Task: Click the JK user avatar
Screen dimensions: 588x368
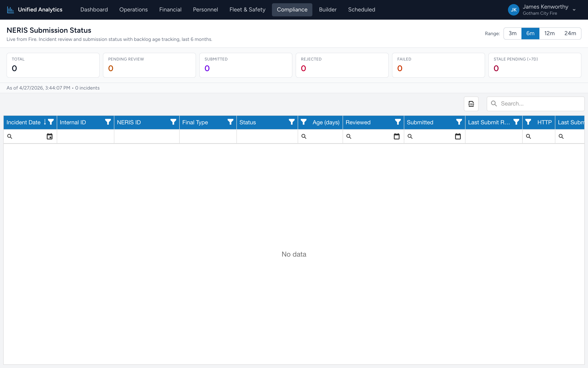Action: pyautogui.click(x=513, y=10)
